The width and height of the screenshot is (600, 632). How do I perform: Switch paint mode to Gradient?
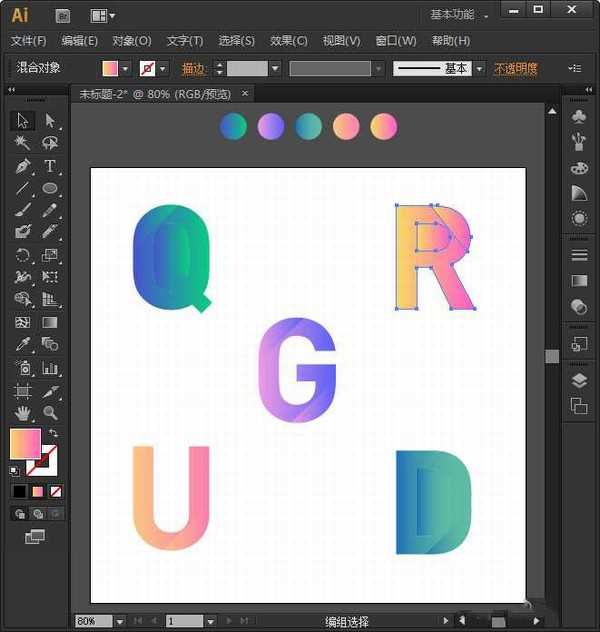(38, 491)
